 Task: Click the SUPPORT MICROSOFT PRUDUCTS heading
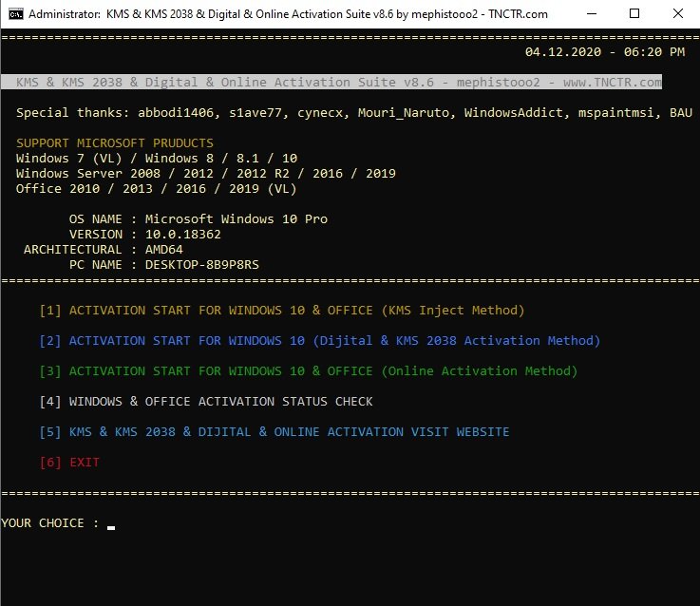click(x=115, y=143)
